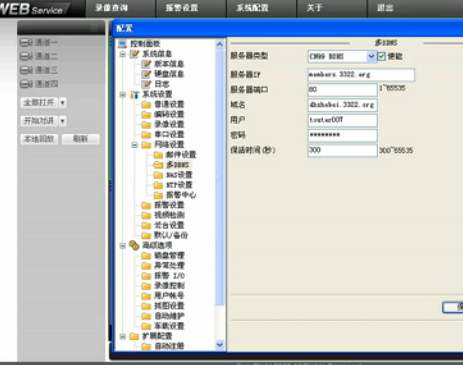The height and width of the screenshot is (365, 463).
Task: Open the 全部打开 dropdown arrow
Action: click(x=62, y=102)
